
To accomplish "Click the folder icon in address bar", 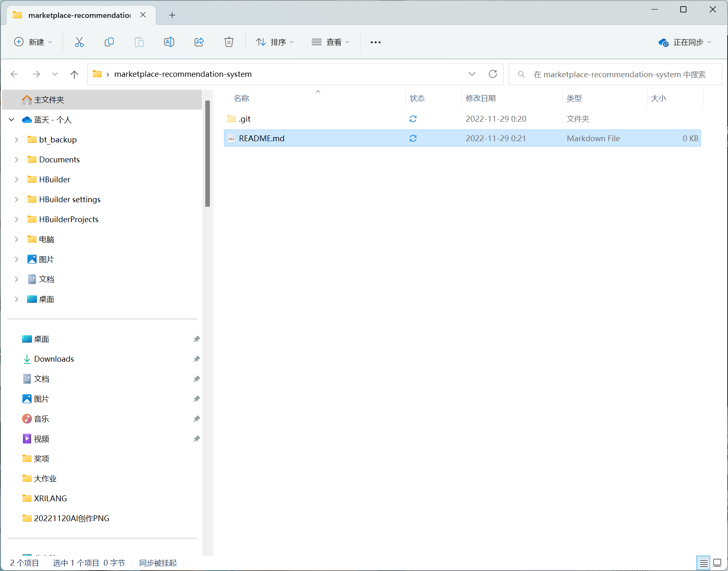I will 97,74.
